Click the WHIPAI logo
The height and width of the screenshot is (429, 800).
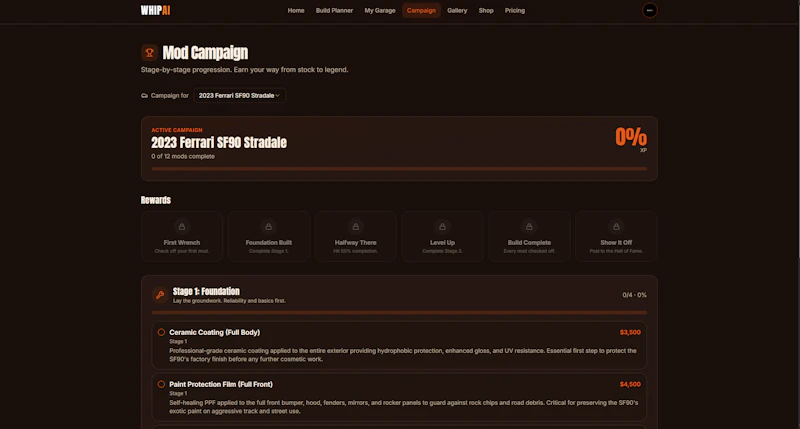tap(155, 10)
